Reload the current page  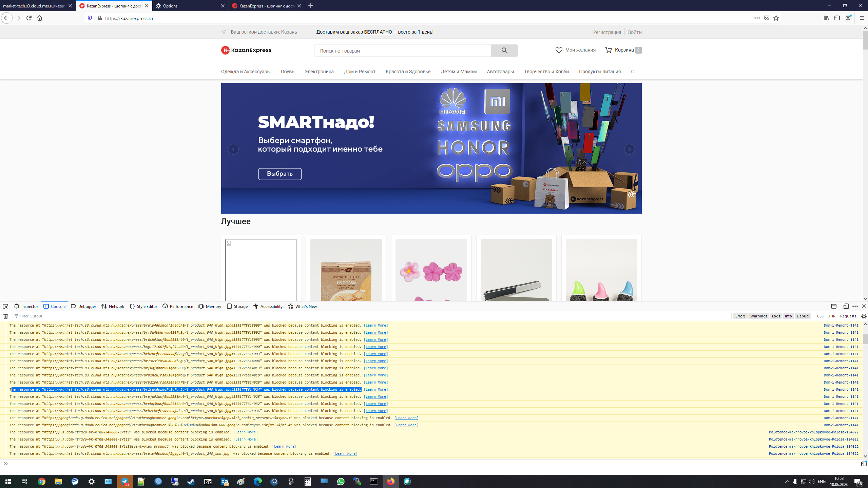click(x=29, y=18)
